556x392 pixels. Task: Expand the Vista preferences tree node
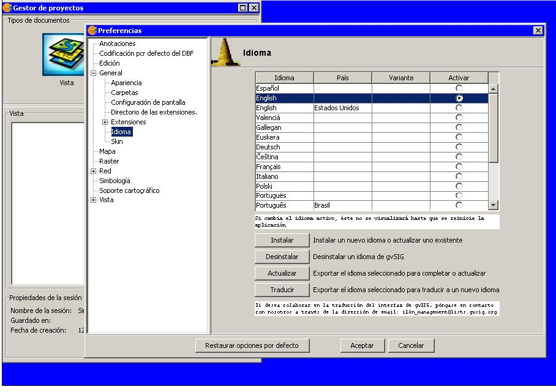tap(94, 200)
